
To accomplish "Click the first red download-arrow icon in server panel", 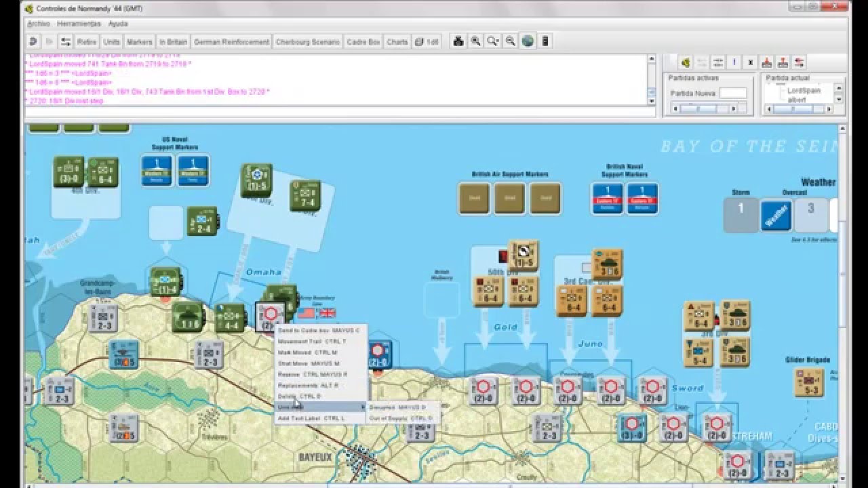I will (x=767, y=62).
